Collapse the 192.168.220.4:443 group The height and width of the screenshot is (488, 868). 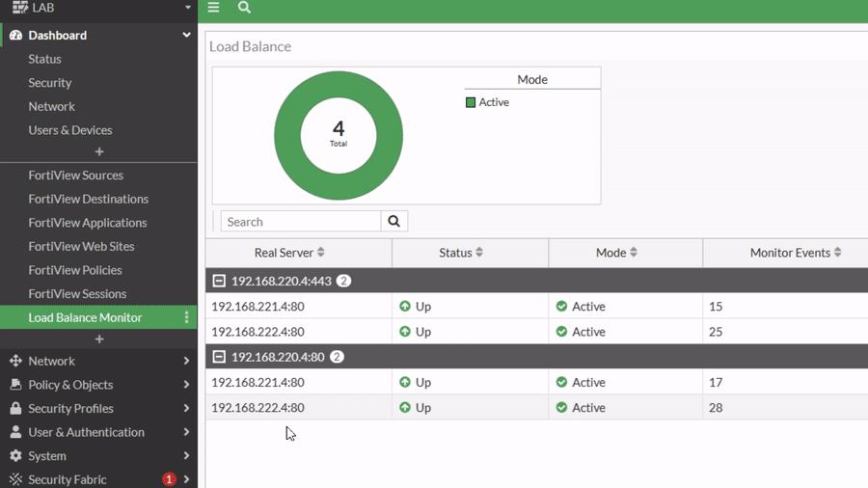tap(219, 281)
